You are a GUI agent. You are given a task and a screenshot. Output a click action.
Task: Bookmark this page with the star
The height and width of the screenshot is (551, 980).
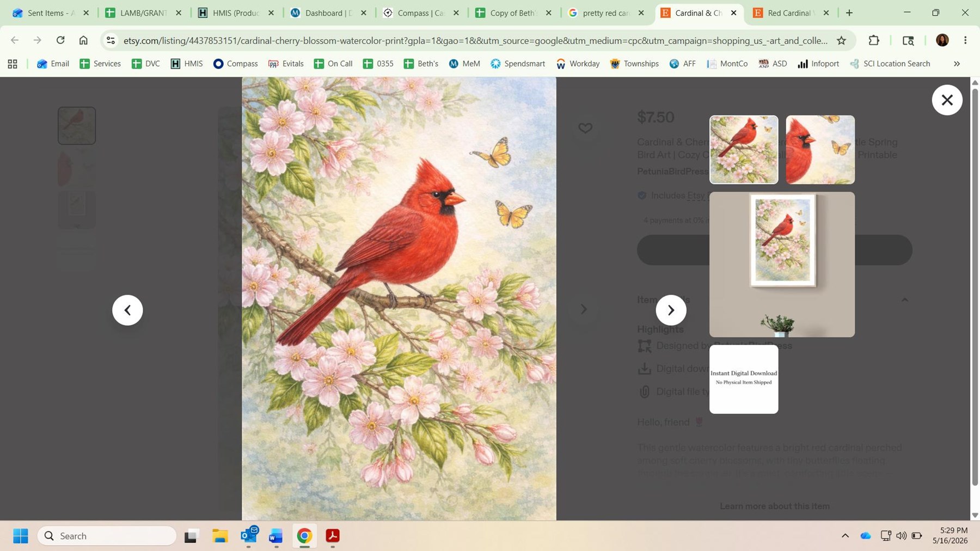841,40
